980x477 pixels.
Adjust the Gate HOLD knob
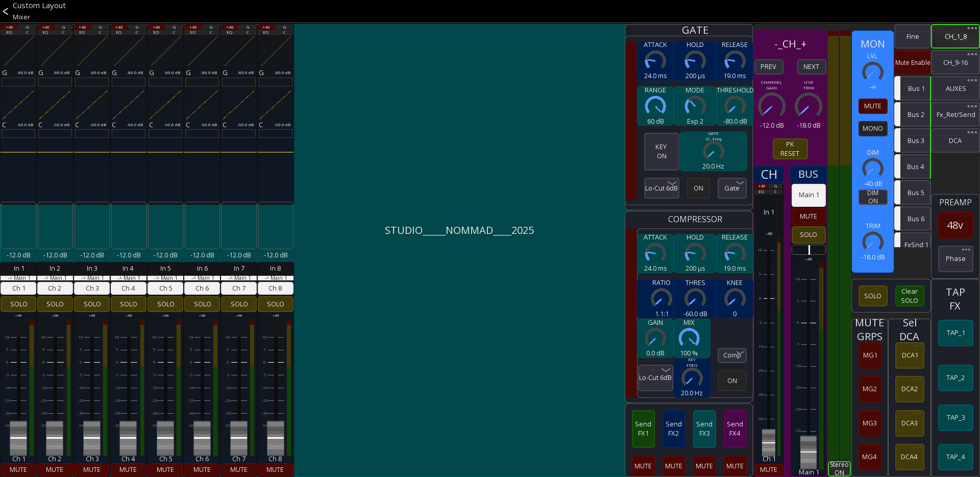695,61
